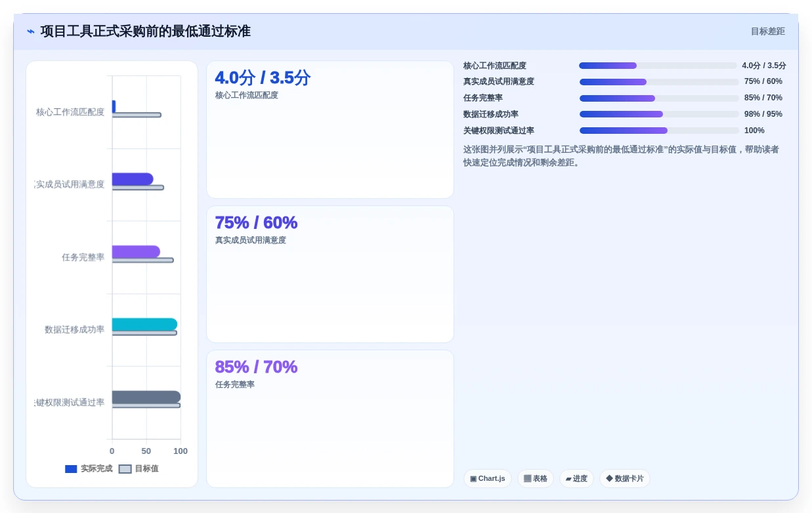Click 核心工作流匹配度 label in progress list
This screenshot has width=812, height=513.
(x=495, y=66)
